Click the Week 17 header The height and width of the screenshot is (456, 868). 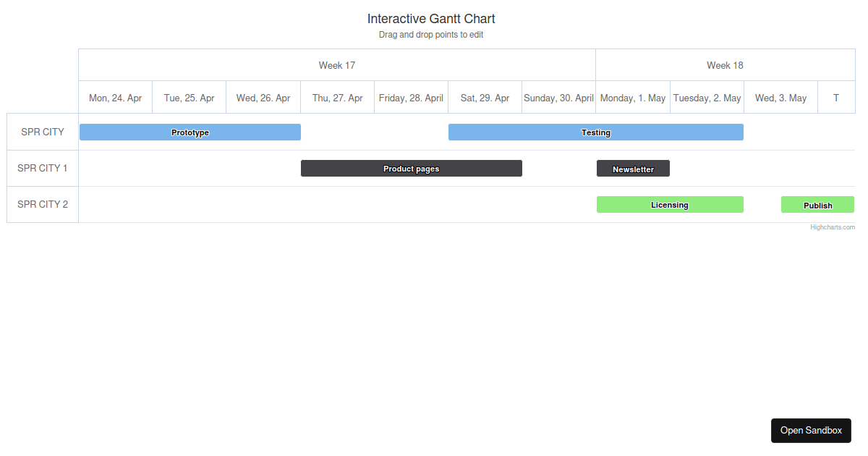point(336,65)
